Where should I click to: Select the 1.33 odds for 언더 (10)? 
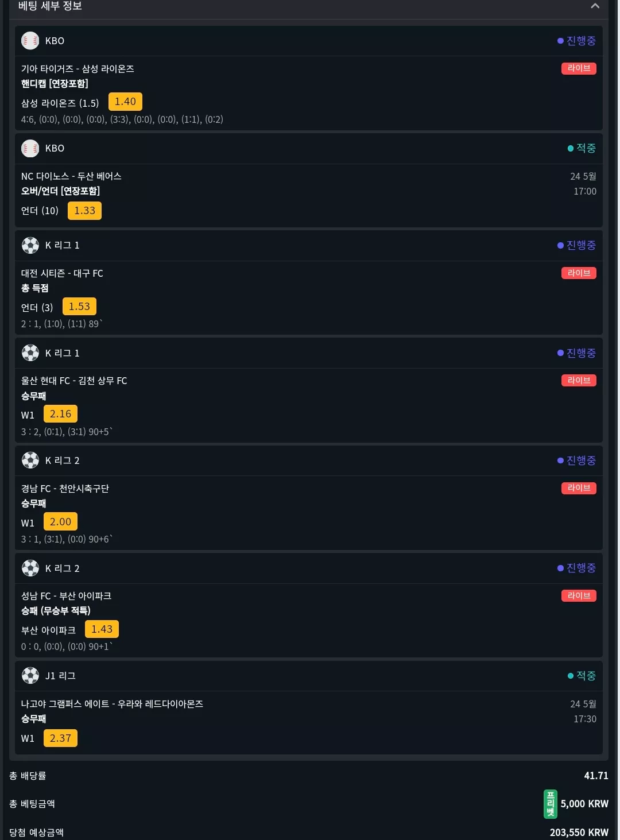pyautogui.click(x=84, y=211)
